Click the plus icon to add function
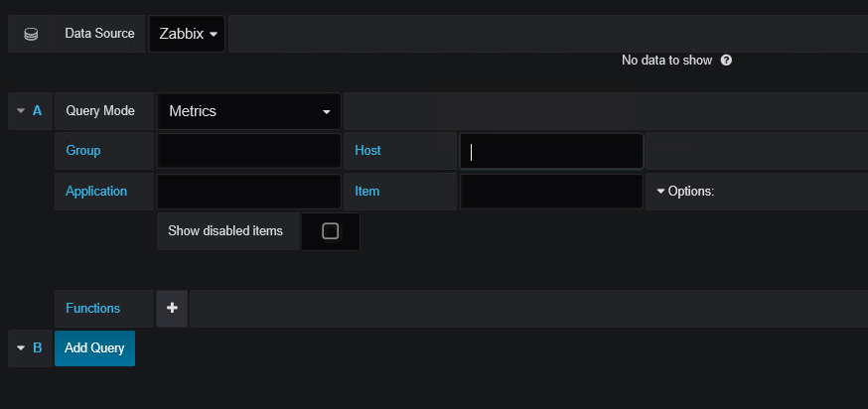Image resolution: width=868 pixels, height=409 pixels. pos(172,309)
